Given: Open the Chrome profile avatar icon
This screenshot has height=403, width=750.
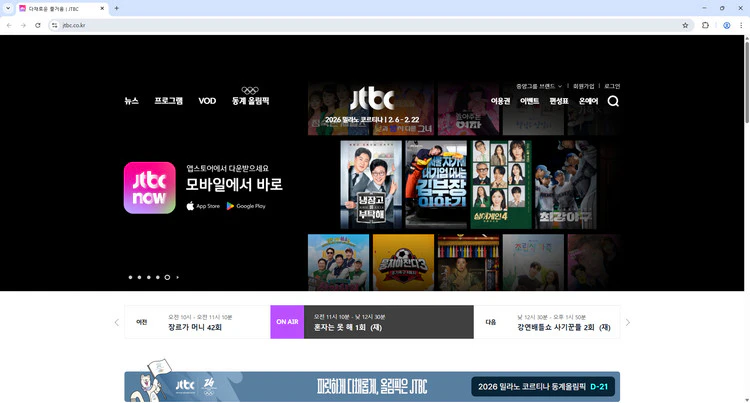Looking at the screenshot, I should (727, 25).
